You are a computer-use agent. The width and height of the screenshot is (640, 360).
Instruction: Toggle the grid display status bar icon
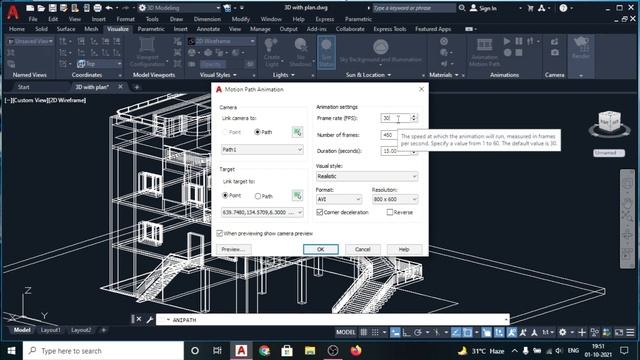pyautogui.click(x=363, y=332)
